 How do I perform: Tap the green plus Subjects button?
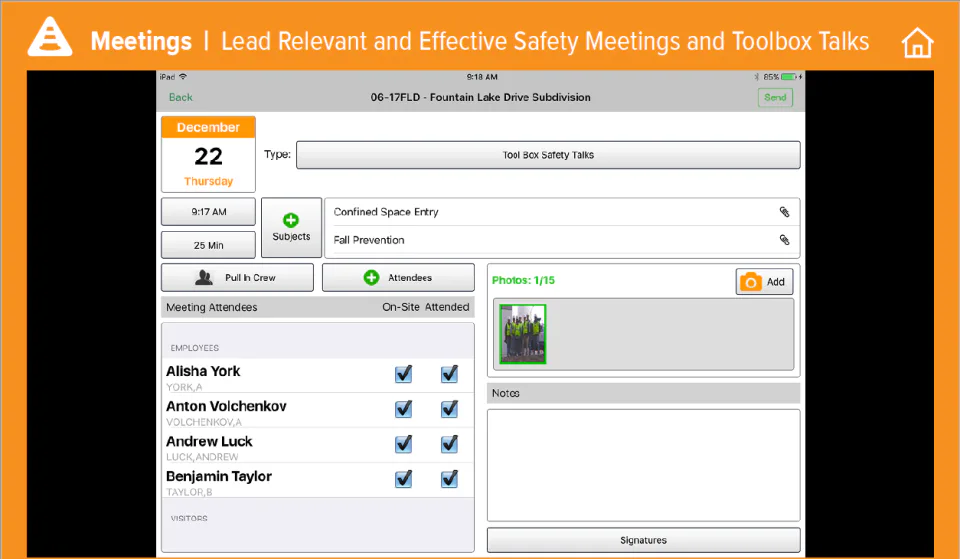coord(291,227)
